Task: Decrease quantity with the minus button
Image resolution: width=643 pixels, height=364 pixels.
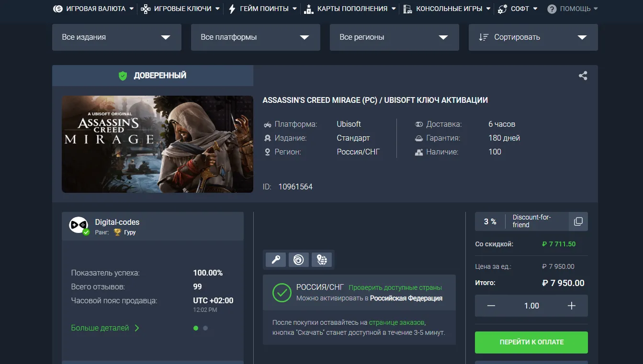Action: (491, 306)
